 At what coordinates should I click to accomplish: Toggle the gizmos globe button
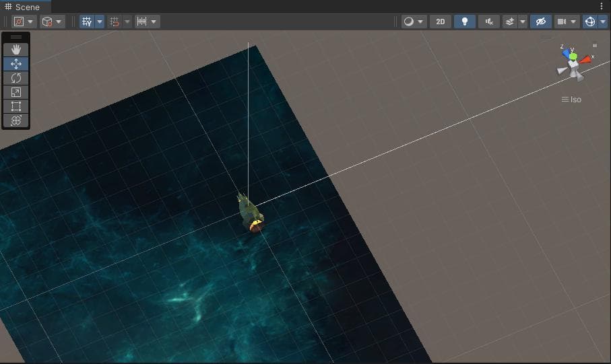coord(590,22)
